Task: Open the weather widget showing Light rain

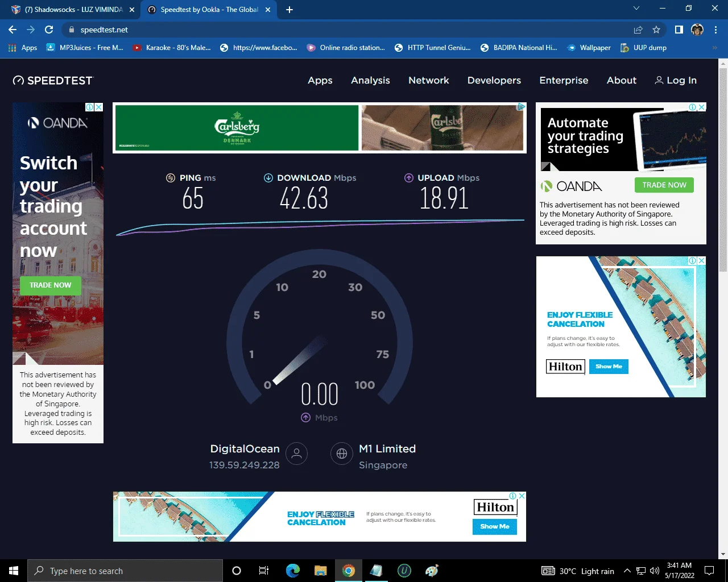Action: [x=578, y=571]
